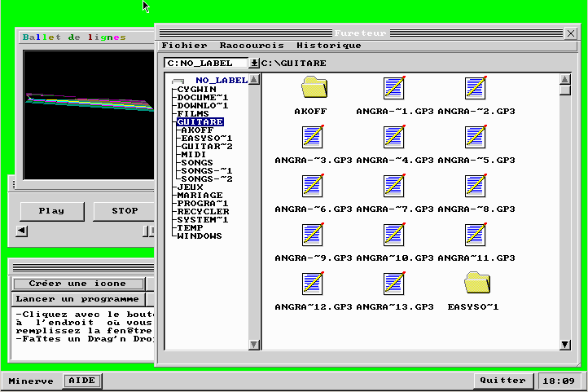Open the drive selector dropdown arrow

point(253,63)
